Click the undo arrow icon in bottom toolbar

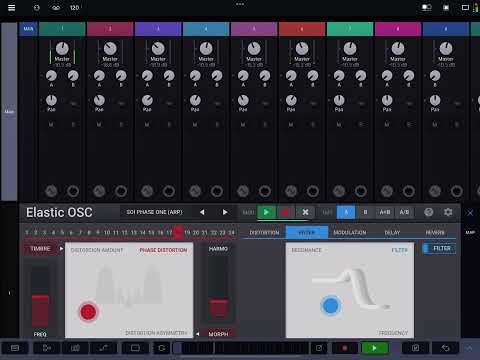(x=446, y=348)
